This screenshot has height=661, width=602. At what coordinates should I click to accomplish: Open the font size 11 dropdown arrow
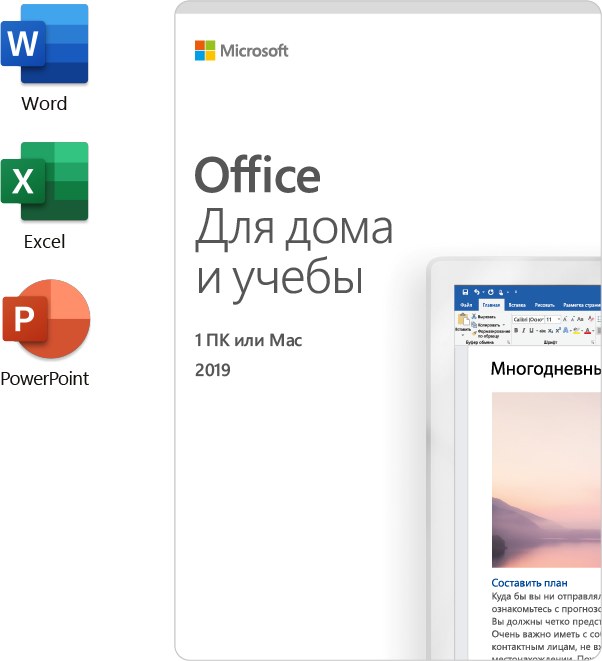pos(559,319)
